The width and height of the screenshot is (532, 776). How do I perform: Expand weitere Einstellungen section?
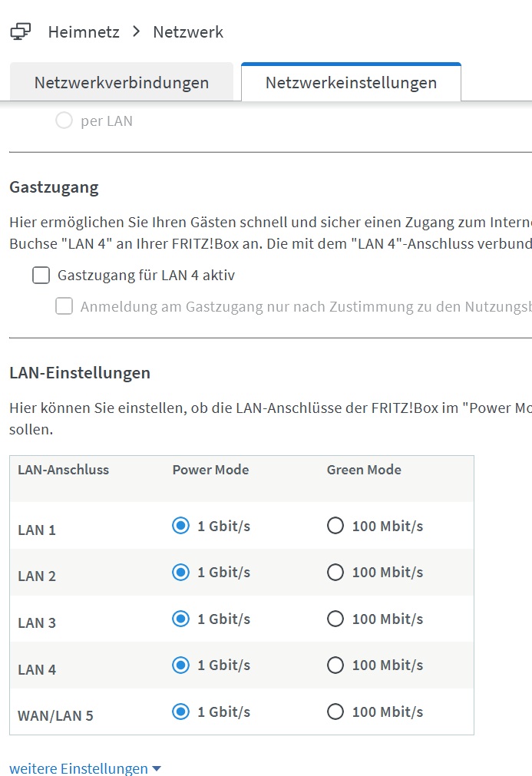tap(78, 768)
